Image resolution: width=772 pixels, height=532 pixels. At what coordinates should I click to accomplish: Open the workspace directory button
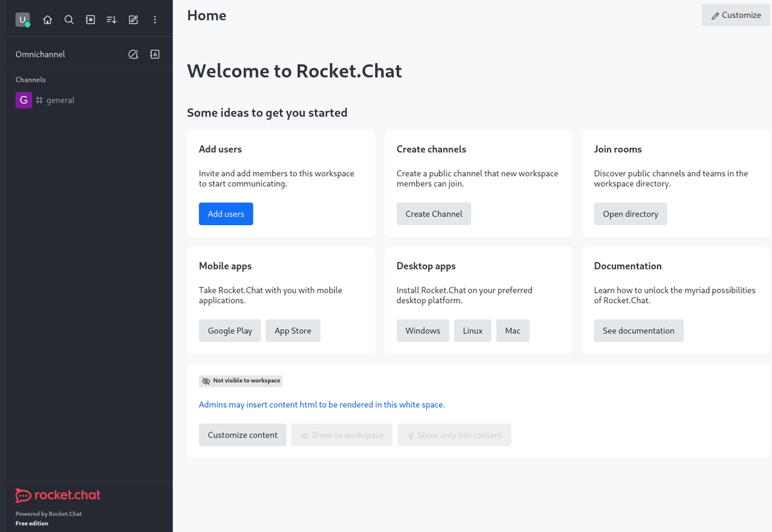click(x=630, y=214)
